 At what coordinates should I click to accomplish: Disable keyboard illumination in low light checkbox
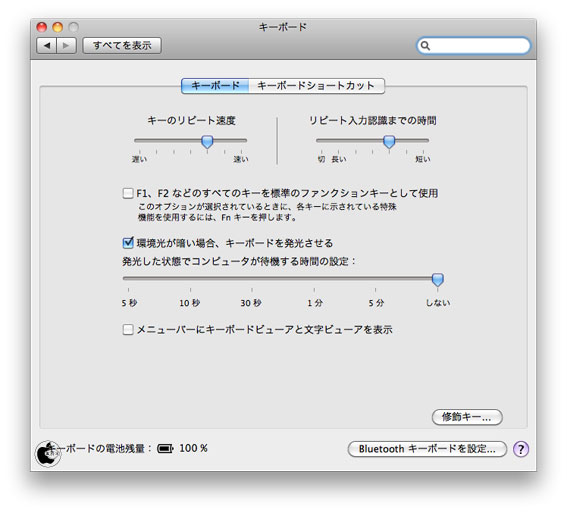[128, 243]
